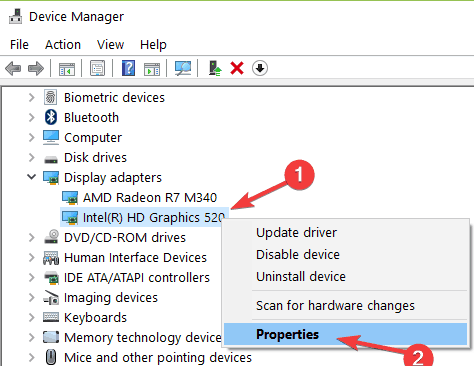Collapse the Display adapters node

tap(32, 177)
